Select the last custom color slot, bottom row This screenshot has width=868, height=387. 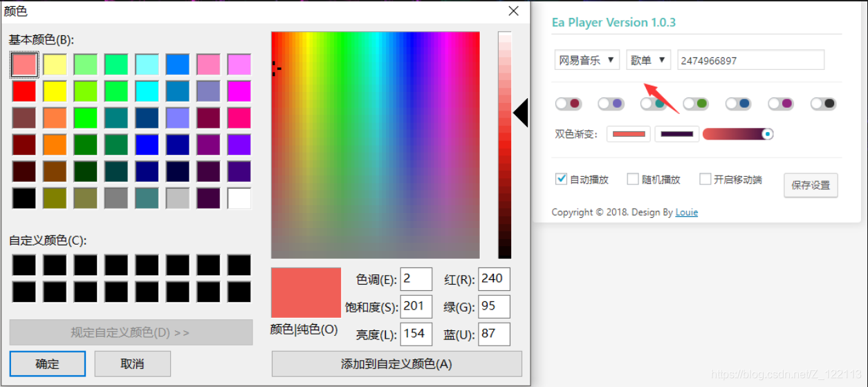tap(239, 291)
